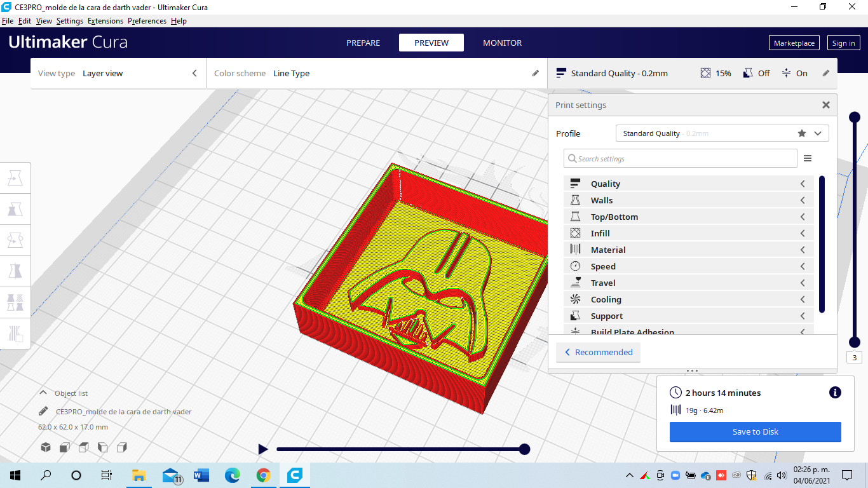Switch to the right side view cube
Viewport: 868px width, 488px height.
[x=122, y=447]
